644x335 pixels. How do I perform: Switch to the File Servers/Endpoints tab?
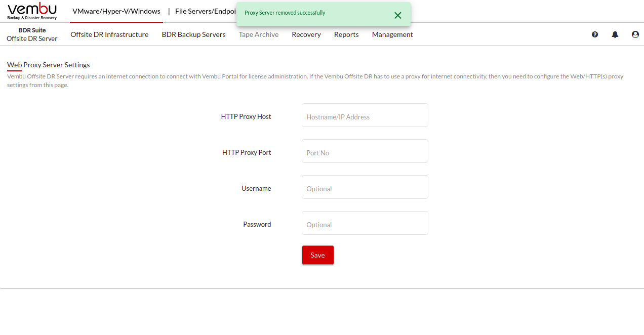(x=206, y=11)
